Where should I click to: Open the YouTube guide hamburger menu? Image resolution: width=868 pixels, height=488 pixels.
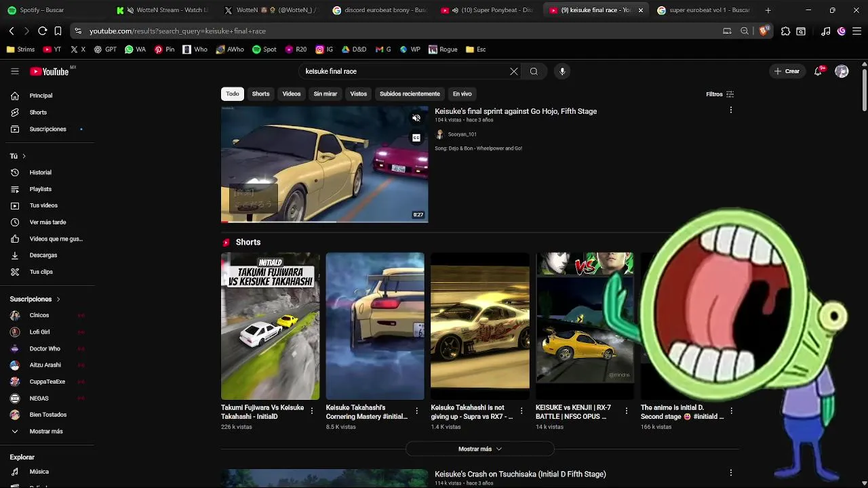[15, 71]
